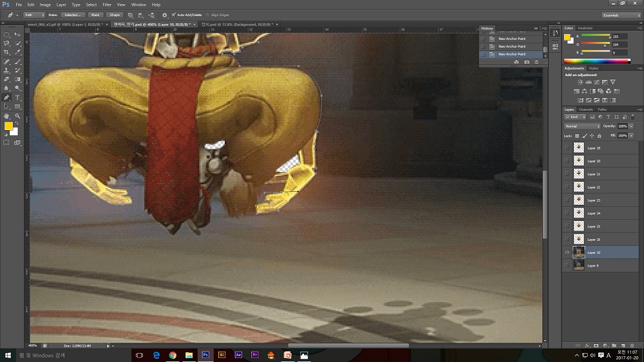Select the Crop tool
644x362 pixels.
[6, 52]
